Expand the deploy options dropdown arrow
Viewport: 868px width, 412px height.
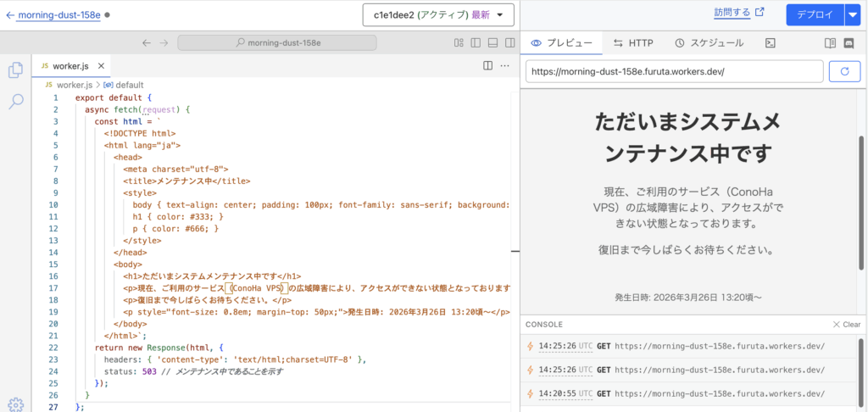pyautogui.click(x=852, y=14)
